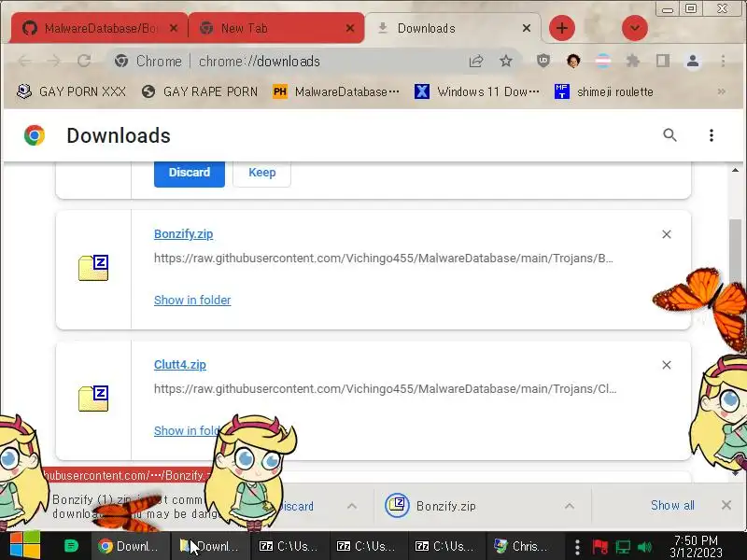
Task: Expand options for Bonzify.zip shelf item
Action: pyautogui.click(x=570, y=506)
